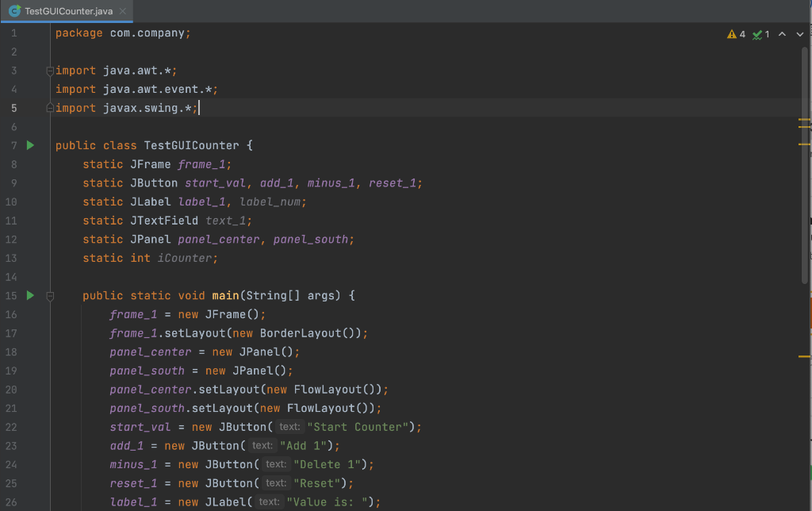Viewport: 812px width, 511px height.
Task: Run main method using line 15 gutter arrow
Action: [x=29, y=295]
